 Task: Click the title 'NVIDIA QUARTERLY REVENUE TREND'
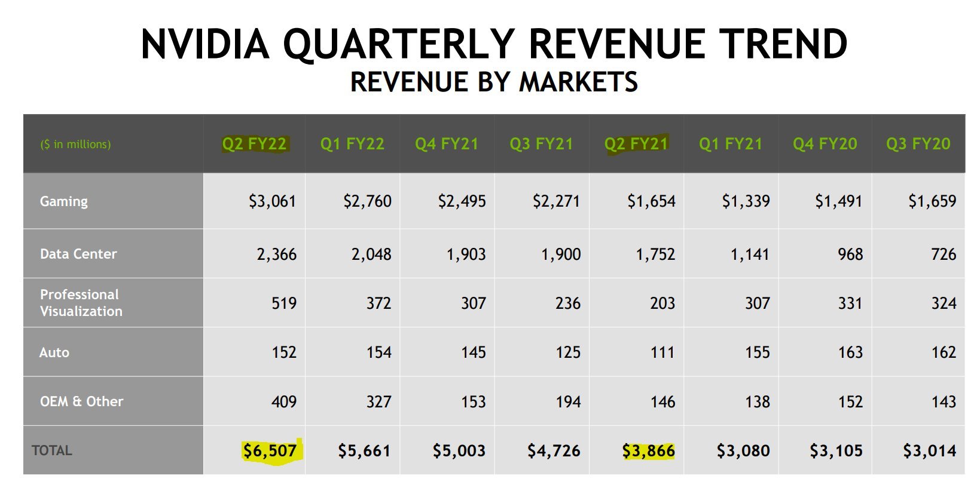(494, 44)
